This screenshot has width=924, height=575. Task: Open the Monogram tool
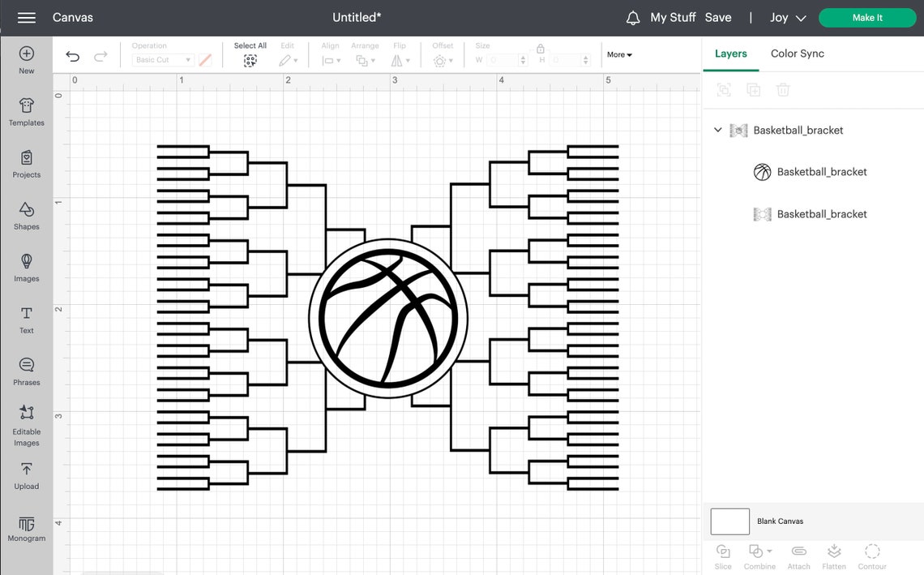click(26, 527)
